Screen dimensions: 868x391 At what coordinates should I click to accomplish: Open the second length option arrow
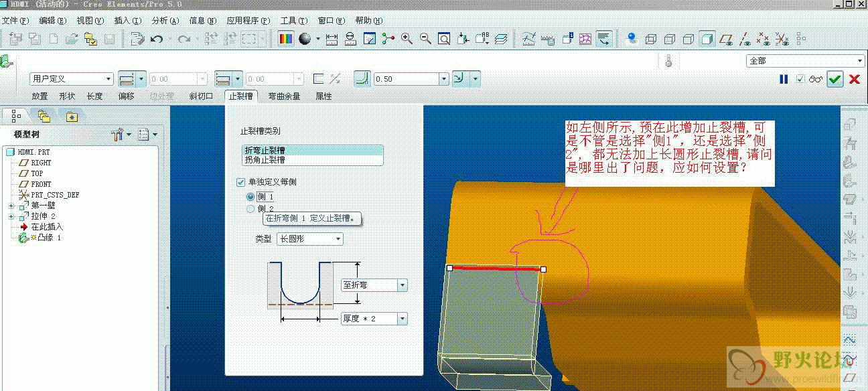click(x=238, y=79)
